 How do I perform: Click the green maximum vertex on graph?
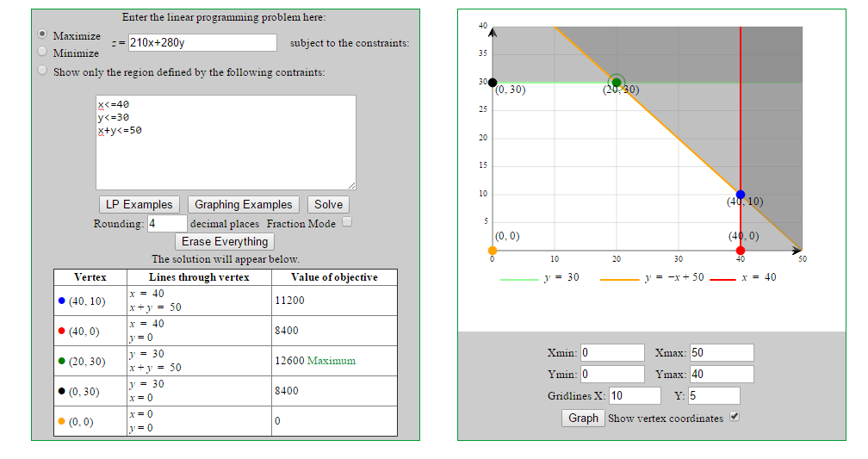click(x=617, y=83)
